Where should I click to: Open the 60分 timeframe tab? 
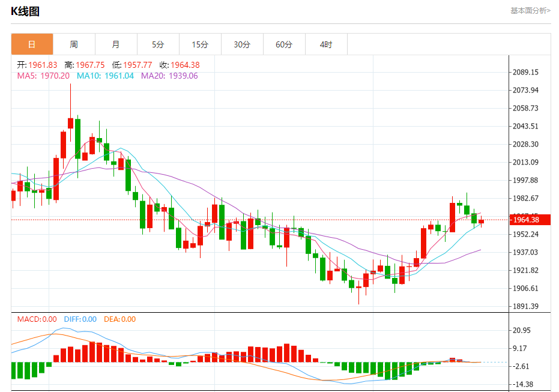pos(285,44)
